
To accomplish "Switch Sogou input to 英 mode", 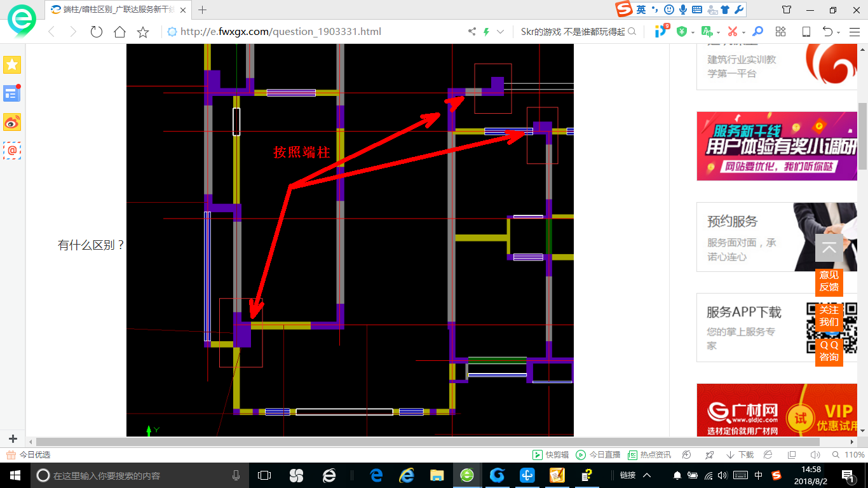I will click(x=641, y=10).
